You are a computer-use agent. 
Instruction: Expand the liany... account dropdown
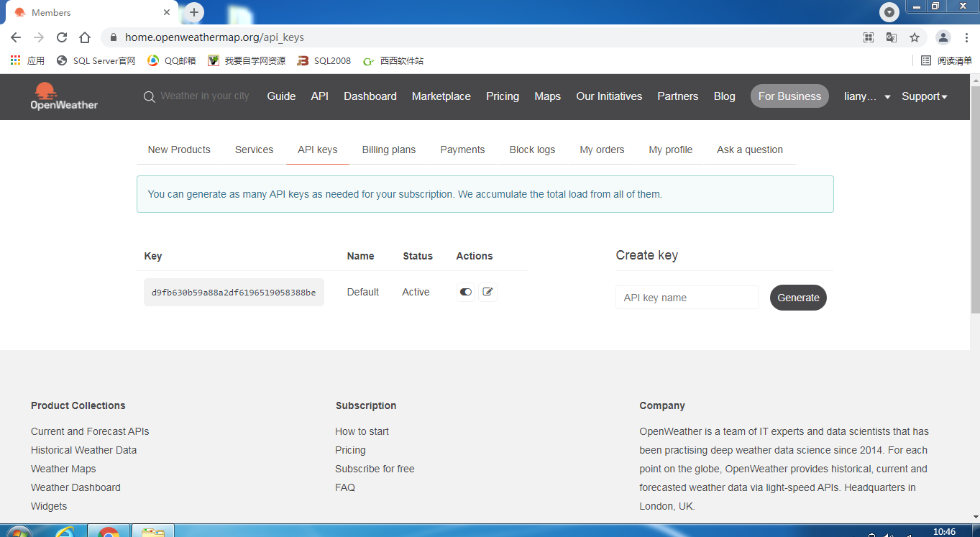[867, 96]
